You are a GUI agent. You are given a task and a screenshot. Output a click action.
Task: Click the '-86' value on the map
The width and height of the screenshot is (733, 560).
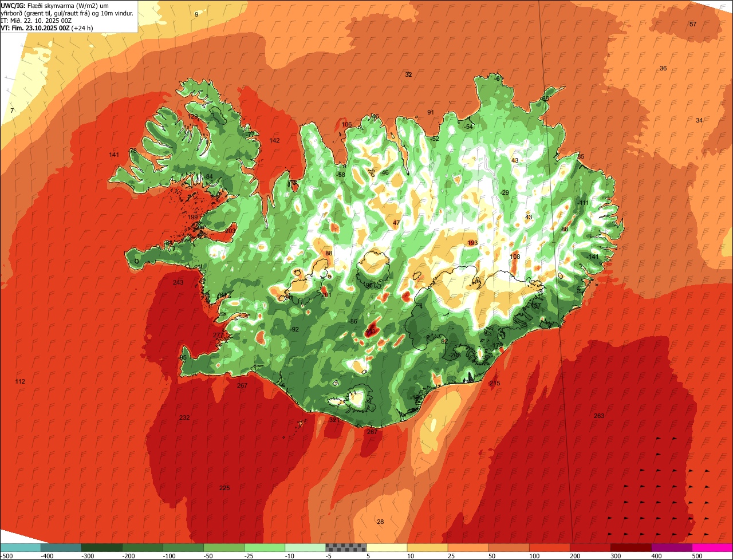click(353, 321)
